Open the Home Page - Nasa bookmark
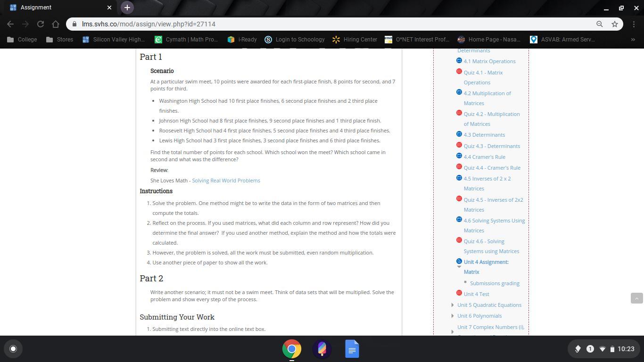This screenshot has height=362, width=644. click(x=489, y=40)
